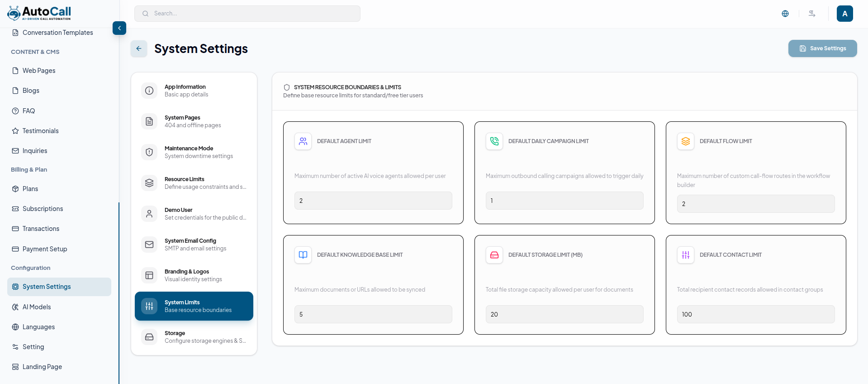Open Transactions in sidebar
The height and width of the screenshot is (384, 868).
coord(59,229)
